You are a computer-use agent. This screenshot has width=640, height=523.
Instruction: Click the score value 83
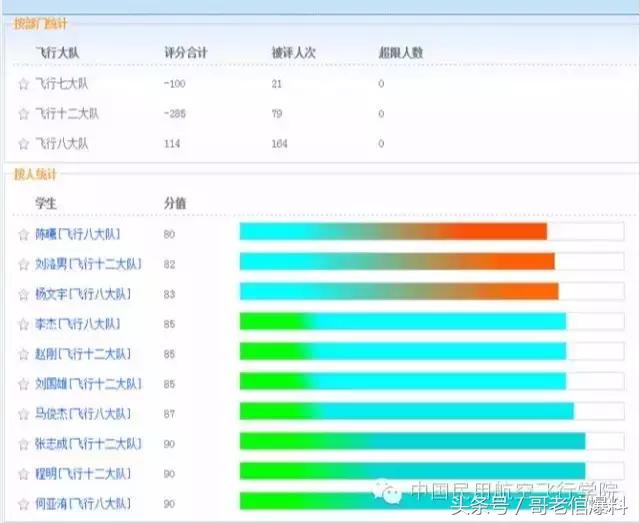pyautogui.click(x=169, y=294)
